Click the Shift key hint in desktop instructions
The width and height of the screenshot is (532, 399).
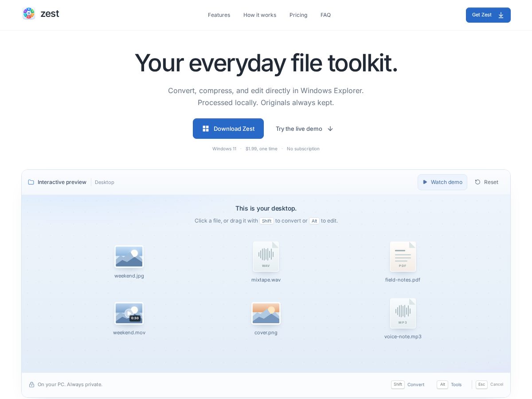(266, 221)
